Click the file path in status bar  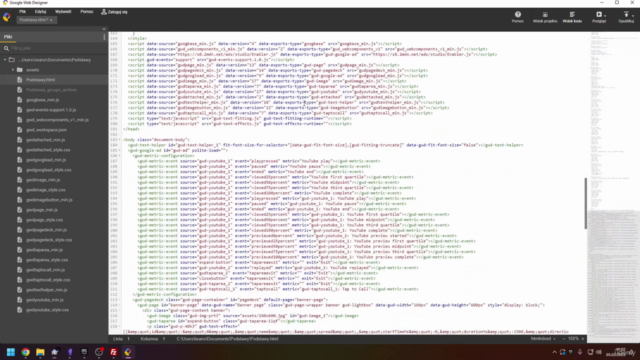(227, 339)
